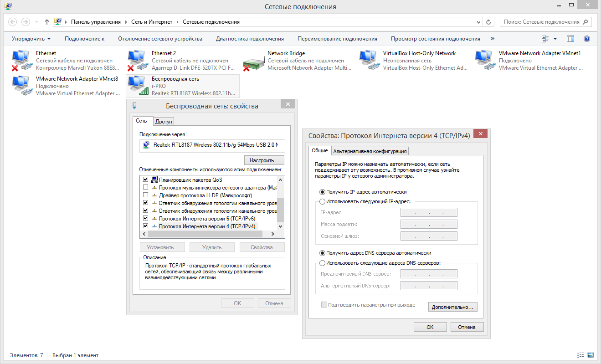Select the Беспроводная сеть adapter icon
Image resolution: width=601 pixels, height=364 pixels.
pyautogui.click(x=137, y=86)
